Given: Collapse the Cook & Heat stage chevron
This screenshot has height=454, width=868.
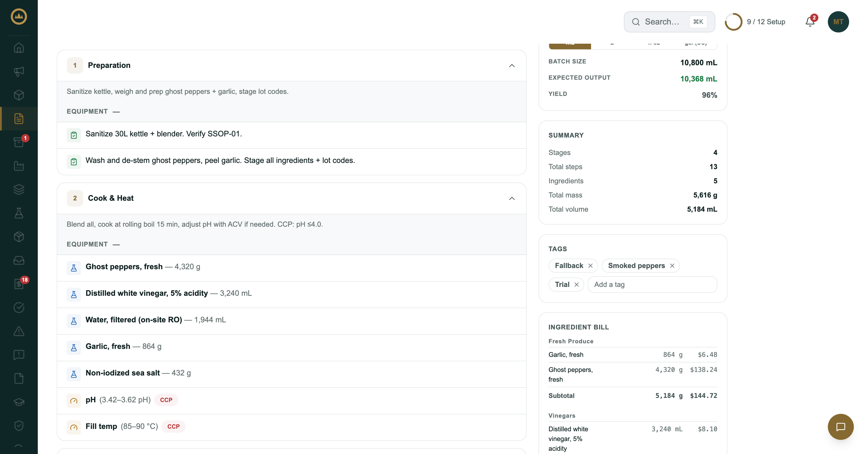Looking at the screenshot, I should (512, 198).
